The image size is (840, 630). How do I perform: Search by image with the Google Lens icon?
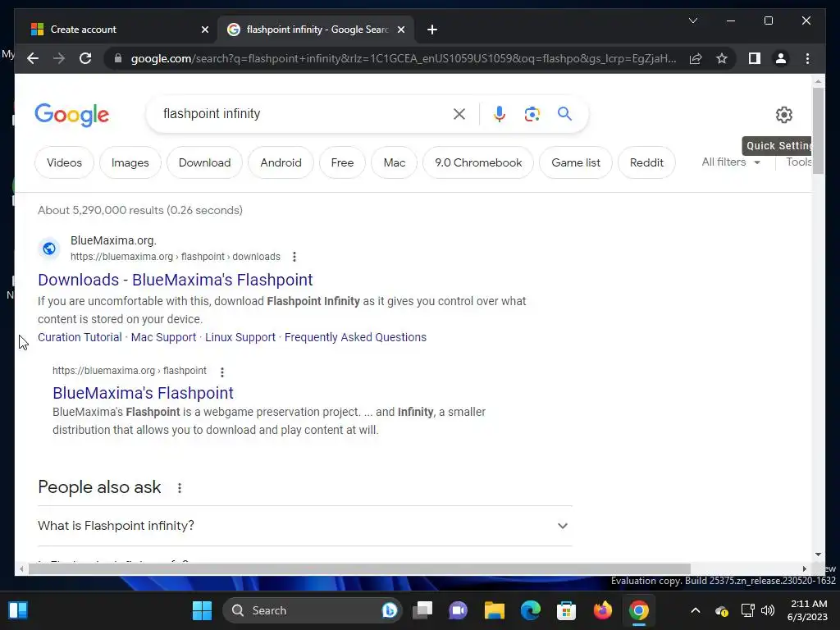coord(532,113)
